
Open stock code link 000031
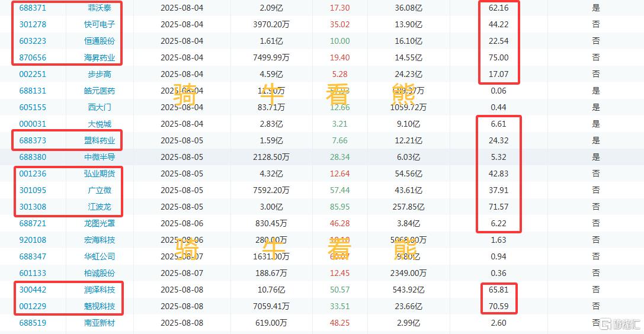(x=33, y=124)
